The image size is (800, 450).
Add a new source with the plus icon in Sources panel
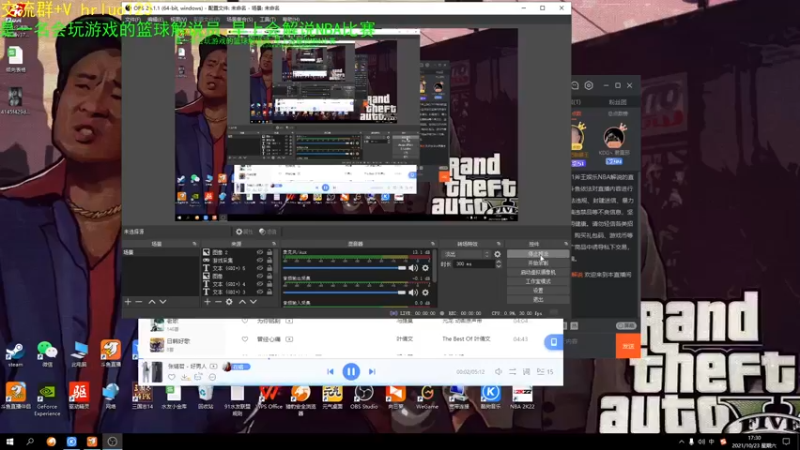(207, 302)
